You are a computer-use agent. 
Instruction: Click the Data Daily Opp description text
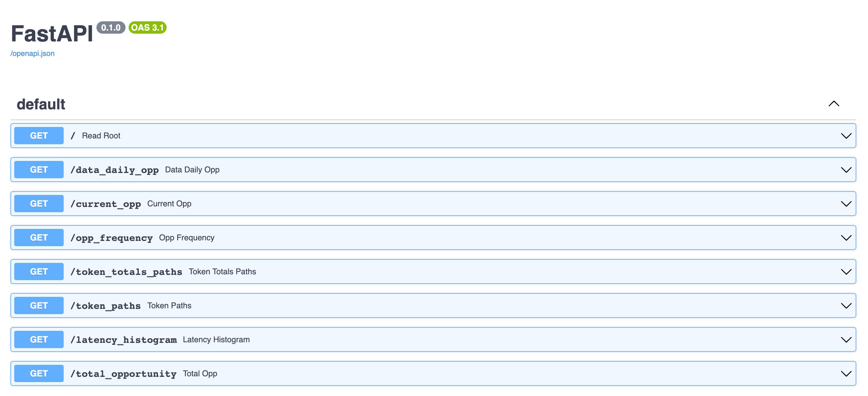192,170
